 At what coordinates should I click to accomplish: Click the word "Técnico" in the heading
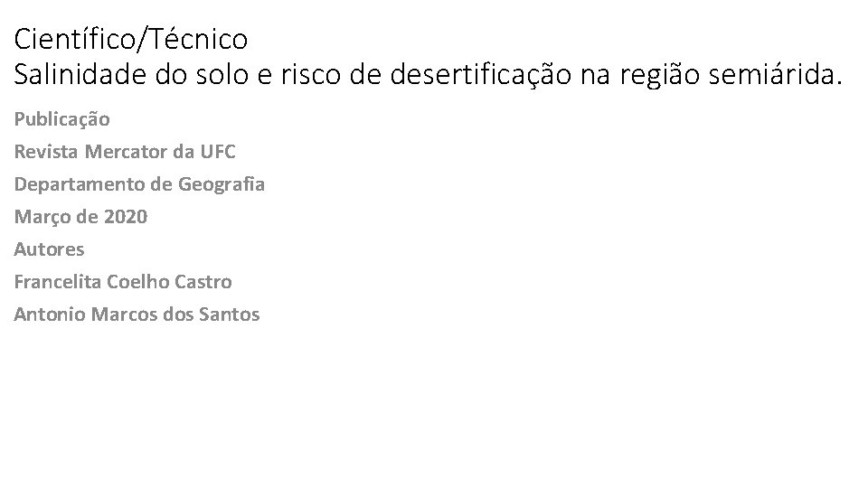[198, 39]
